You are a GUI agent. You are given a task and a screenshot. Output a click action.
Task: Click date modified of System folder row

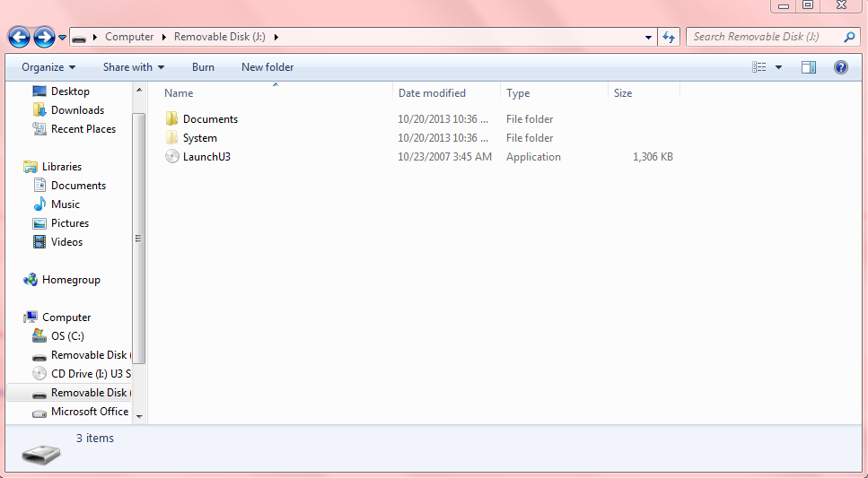(x=443, y=138)
